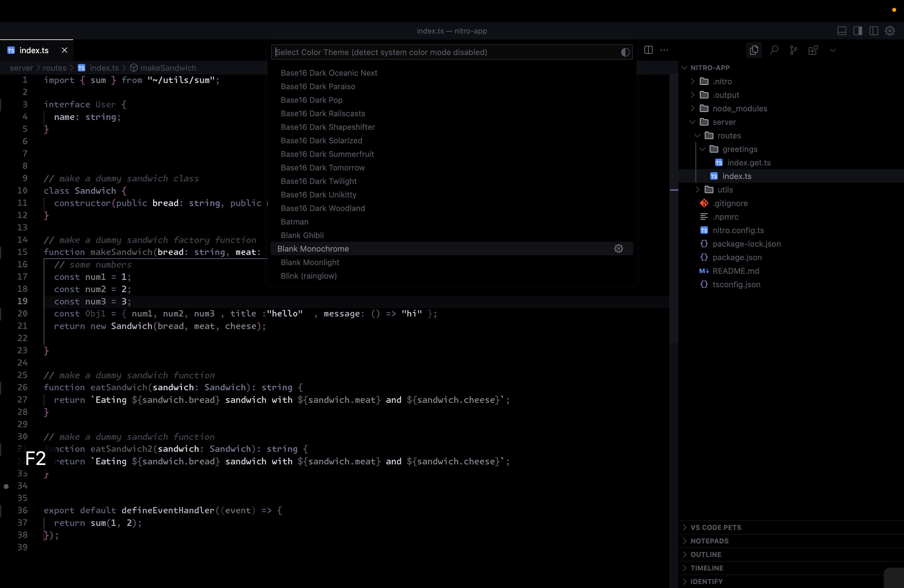Open tsconfig.json file
904x588 pixels.
(791, 284)
